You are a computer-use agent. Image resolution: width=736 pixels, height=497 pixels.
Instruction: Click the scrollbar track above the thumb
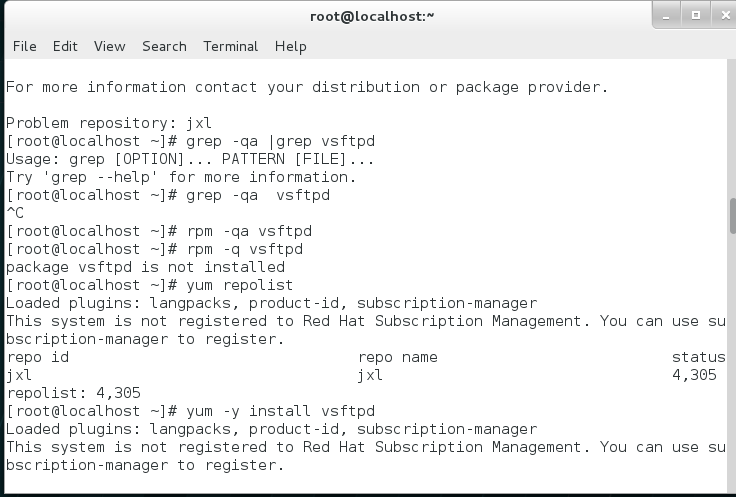(731, 130)
